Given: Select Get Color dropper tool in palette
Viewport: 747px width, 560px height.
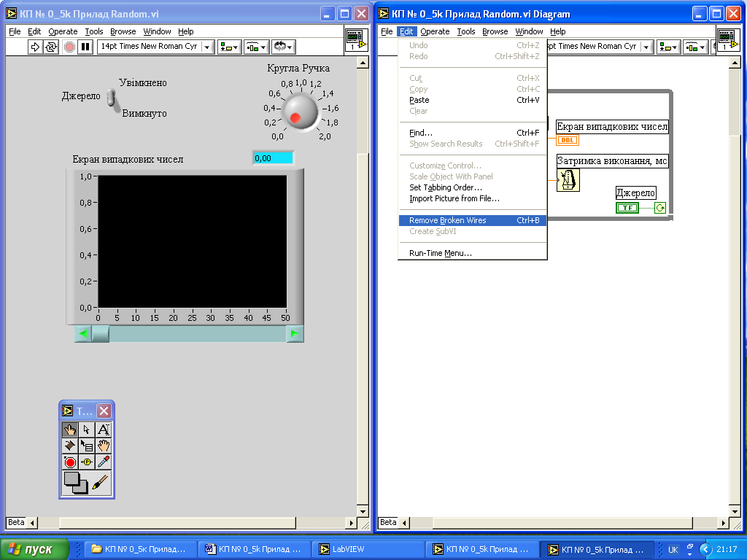Looking at the screenshot, I should click(104, 462).
